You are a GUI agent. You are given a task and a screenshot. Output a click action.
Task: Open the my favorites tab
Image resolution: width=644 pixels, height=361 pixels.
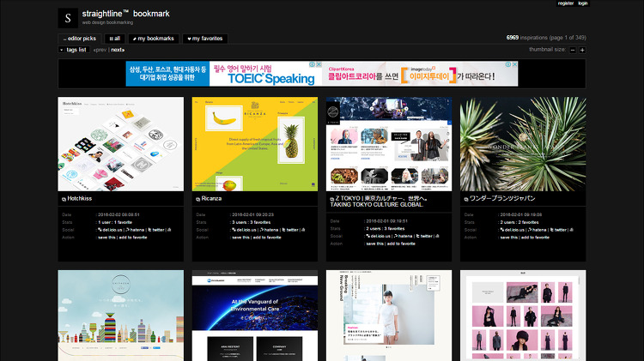[205, 39]
